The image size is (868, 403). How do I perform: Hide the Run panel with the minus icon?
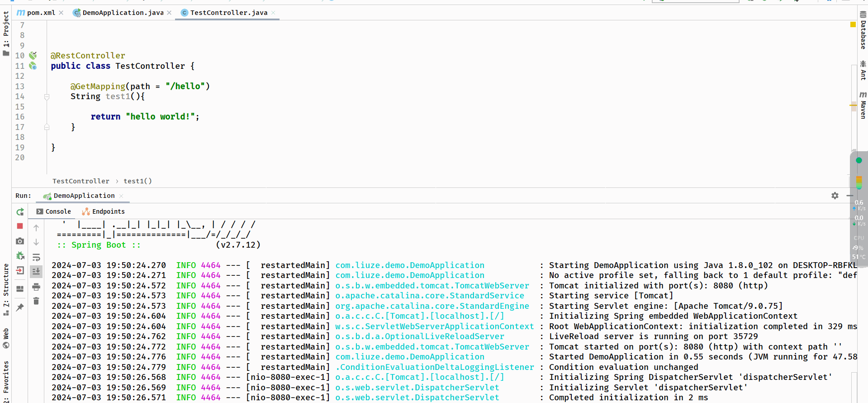(849, 196)
